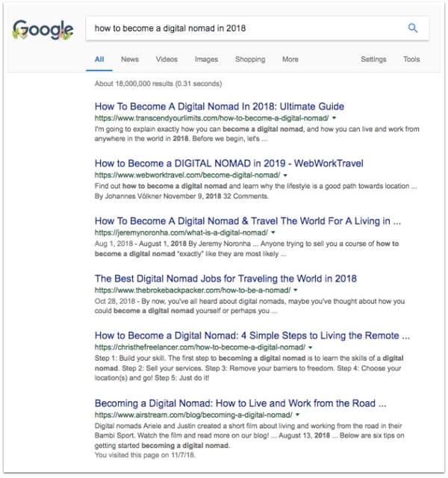Open 'Becoming a Digital Nomad' Airstream result
448x478 pixels.
click(x=240, y=403)
